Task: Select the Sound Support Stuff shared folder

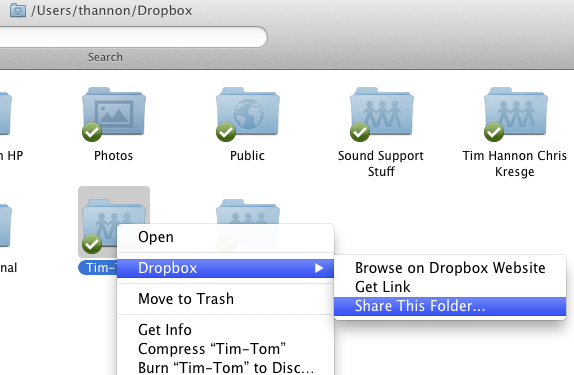Action: pos(382,111)
